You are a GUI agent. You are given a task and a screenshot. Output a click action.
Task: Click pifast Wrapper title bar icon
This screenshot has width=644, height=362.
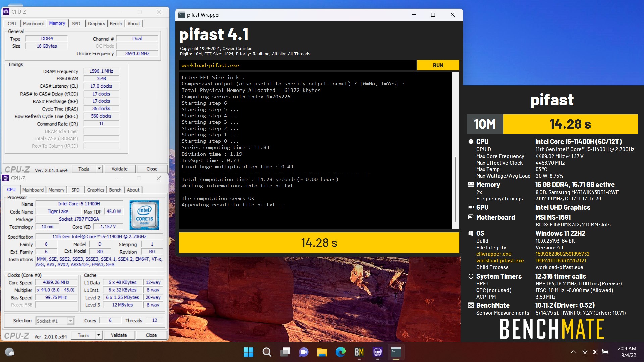(182, 15)
